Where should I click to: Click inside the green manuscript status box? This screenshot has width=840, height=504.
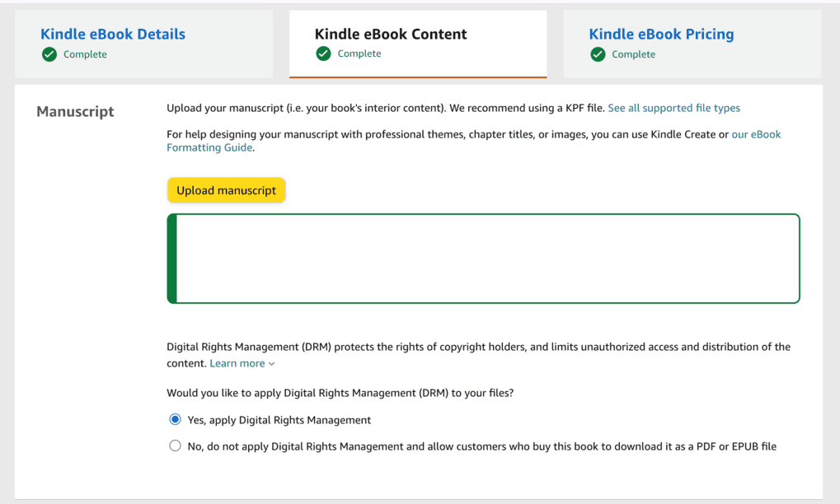483,259
